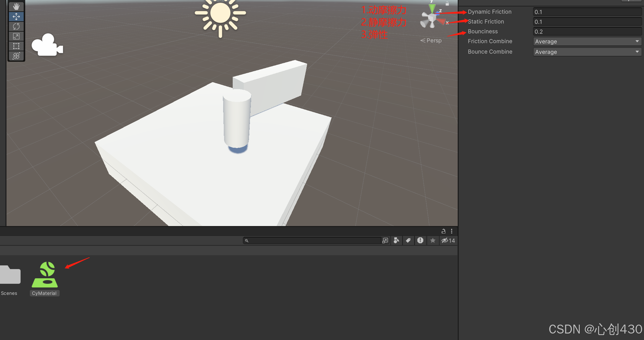Click Search by Label tag icon
The height and width of the screenshot is (340, 644).
click(x=408, y=240)
